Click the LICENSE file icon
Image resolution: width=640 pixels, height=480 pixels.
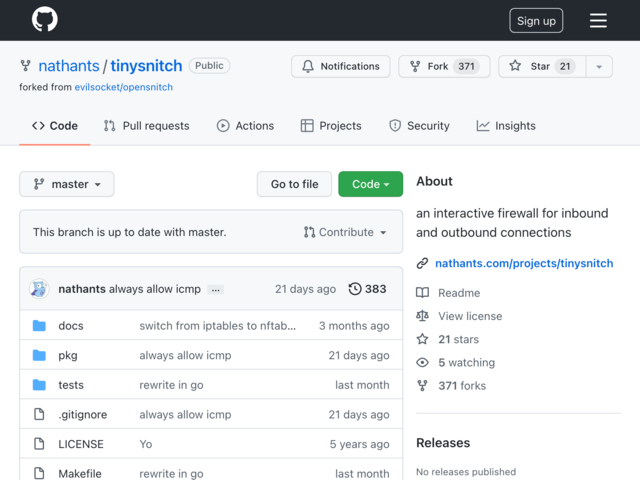pos(39,444)
